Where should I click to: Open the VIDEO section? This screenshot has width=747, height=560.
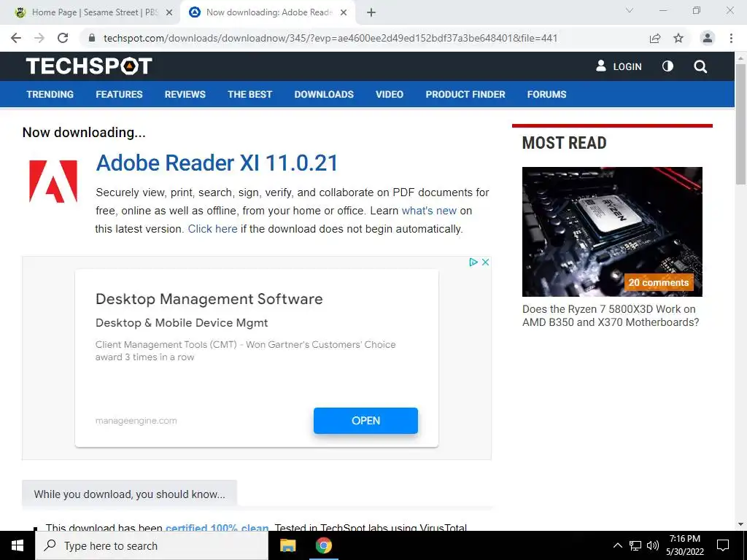[x=390, y=94]
